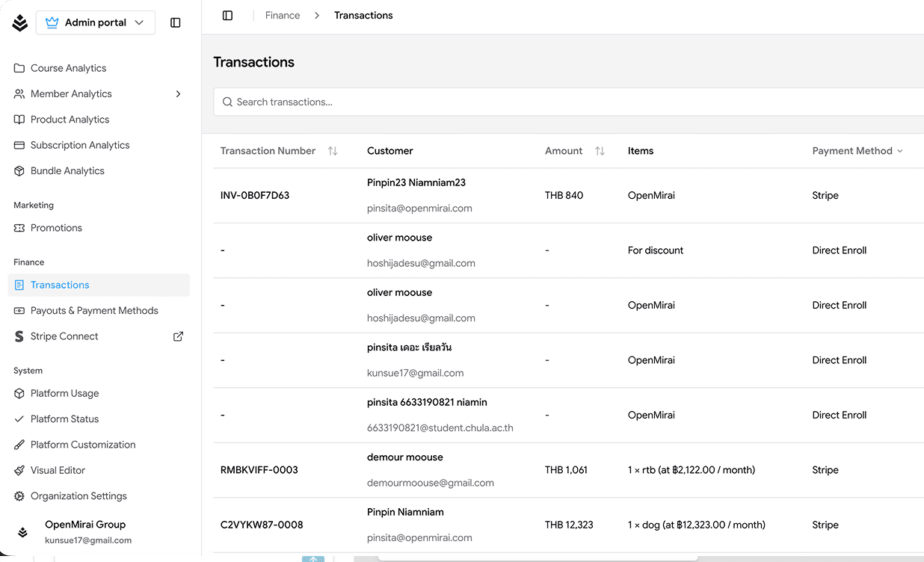The image size is (924, 562).
Task: Click the OpenMirai stacked-layers logo icon
Action: [20, 22]
